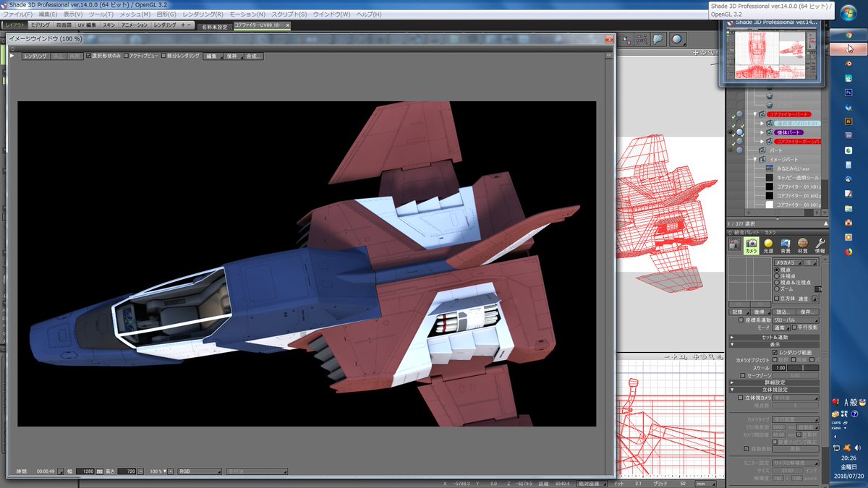Image resolution: width=868 pixels, height=488 pixels.
Task: Select the 注視点 radio button
Action: coord(776,275)
